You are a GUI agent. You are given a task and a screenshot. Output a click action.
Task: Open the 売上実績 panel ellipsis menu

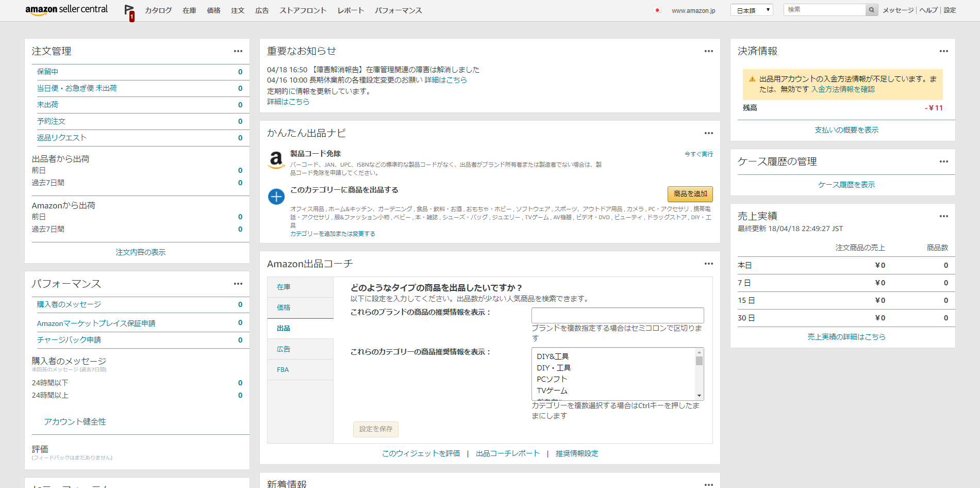tap(944, 216)
